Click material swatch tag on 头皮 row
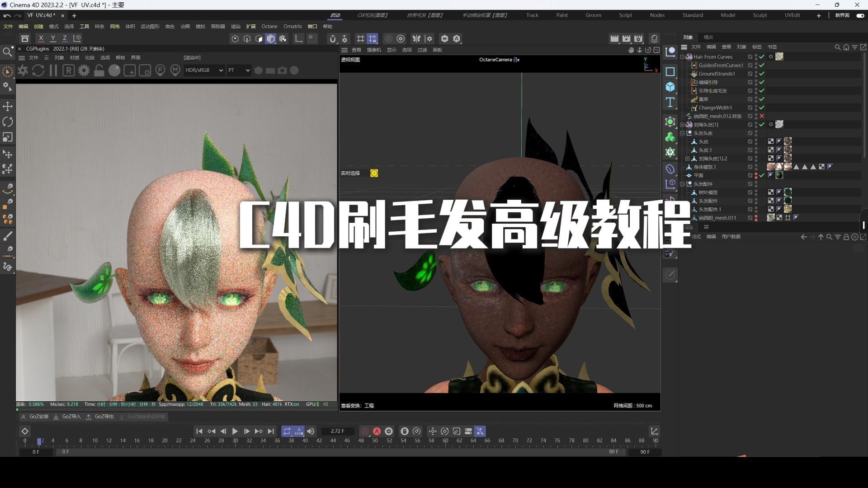Viewport: 868px width, 488px height. (788, 141)
